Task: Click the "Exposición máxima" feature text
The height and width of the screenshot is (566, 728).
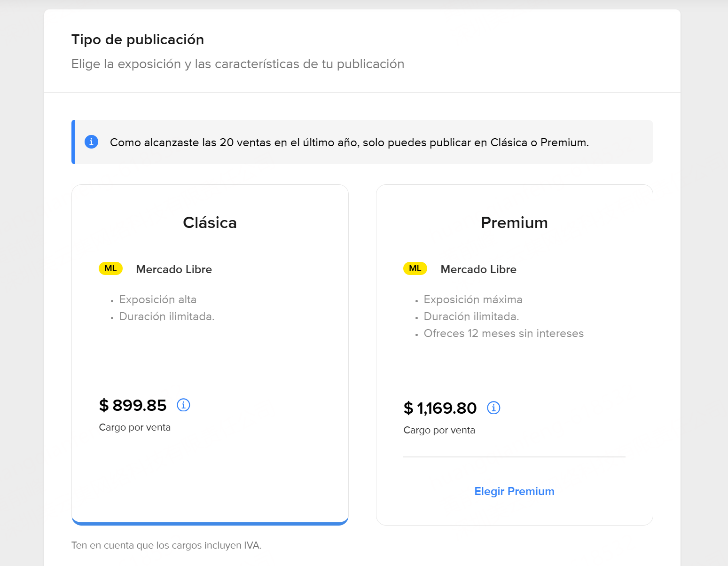Action: coord(473,299)
